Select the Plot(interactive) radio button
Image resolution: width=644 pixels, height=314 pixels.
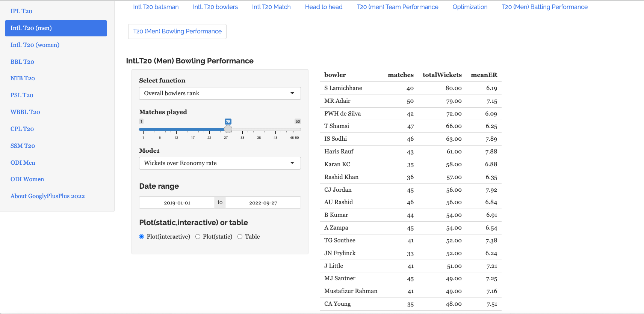(x=142, y=237)
